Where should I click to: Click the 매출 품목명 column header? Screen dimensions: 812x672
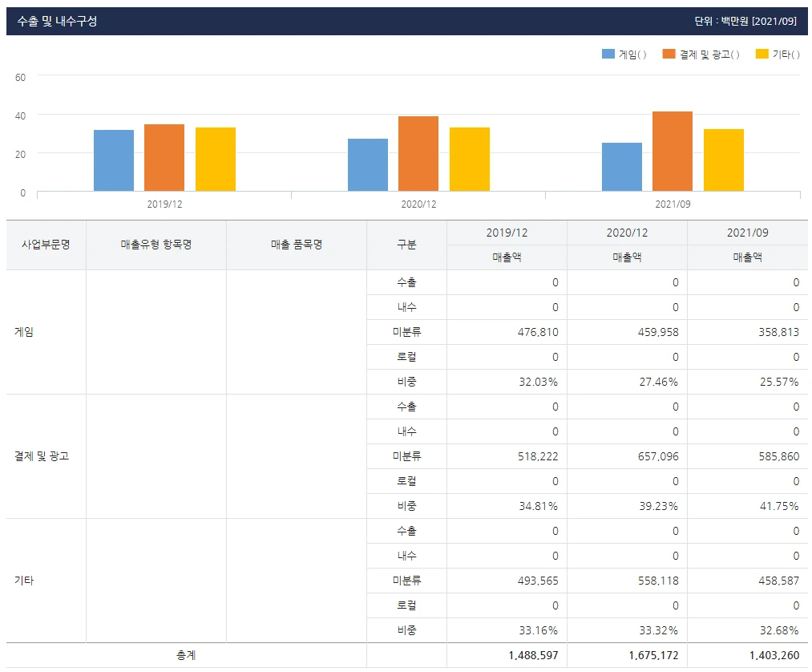[297, 245]
